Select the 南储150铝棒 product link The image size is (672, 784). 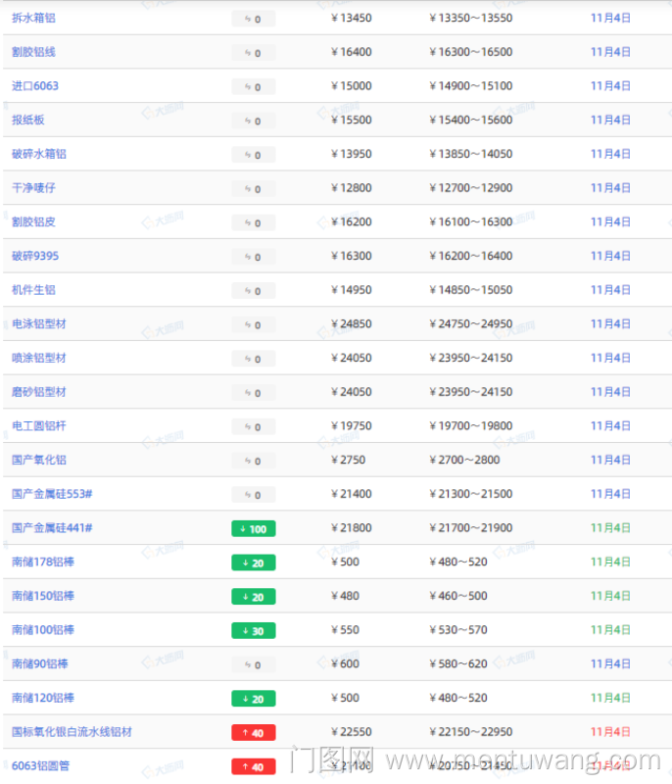[x=43, y=596]
